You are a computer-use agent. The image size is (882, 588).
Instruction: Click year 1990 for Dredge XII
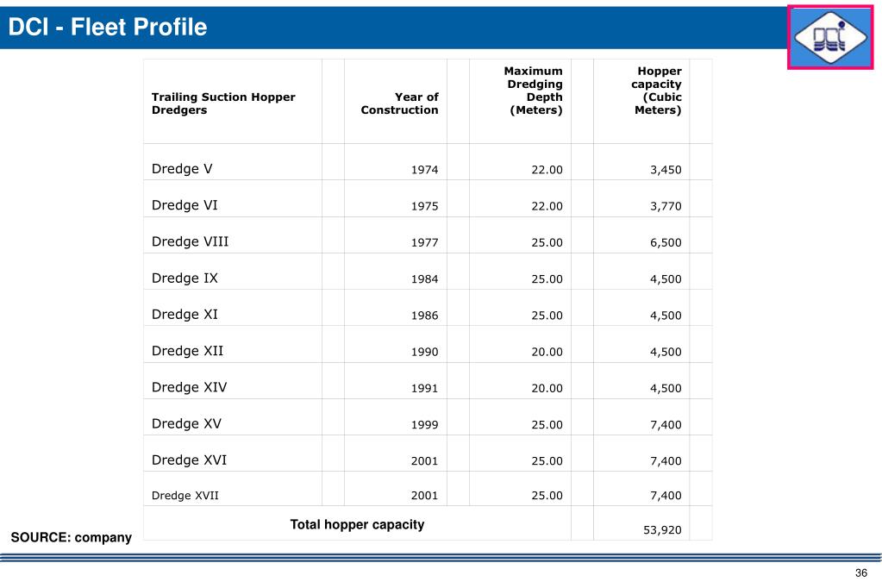pos(425,353)
